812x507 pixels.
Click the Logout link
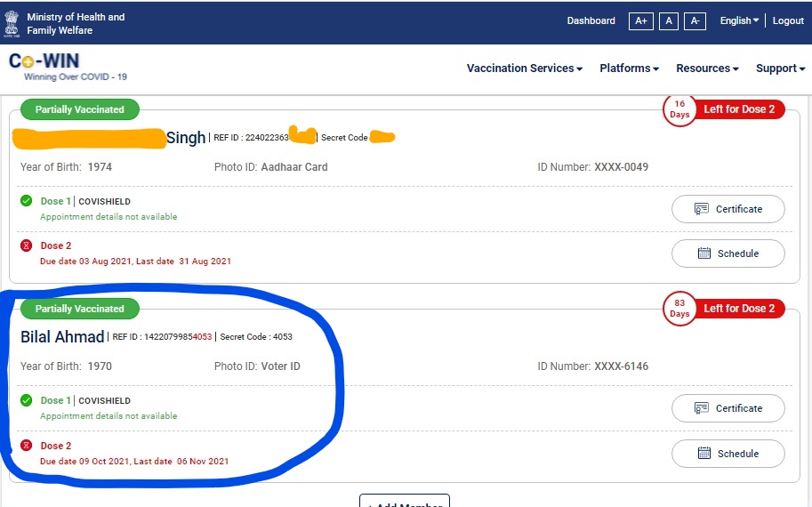788,21
